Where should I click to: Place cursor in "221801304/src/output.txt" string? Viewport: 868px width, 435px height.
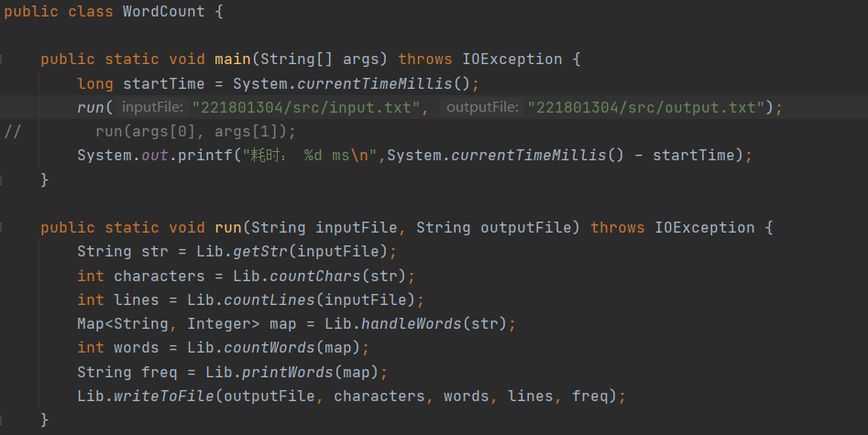point(650,108)
